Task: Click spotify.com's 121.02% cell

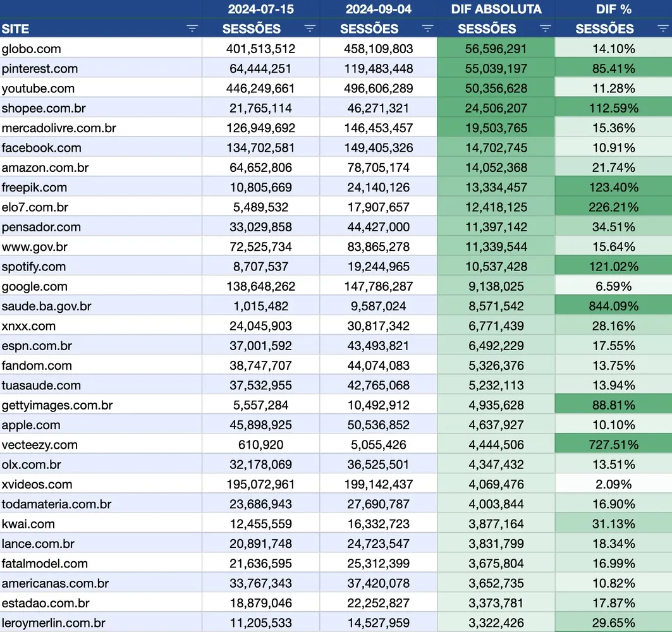Action: pos(614,266)
